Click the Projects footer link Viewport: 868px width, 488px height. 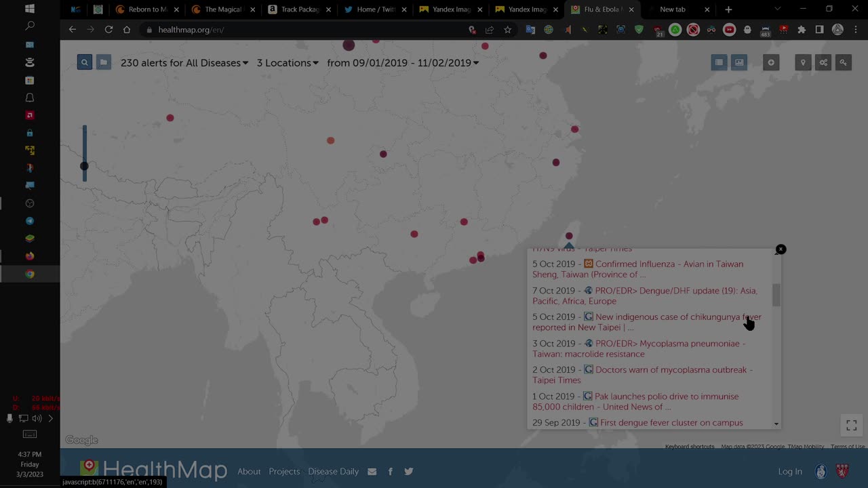pyautogui.click(x=284, y=472)
